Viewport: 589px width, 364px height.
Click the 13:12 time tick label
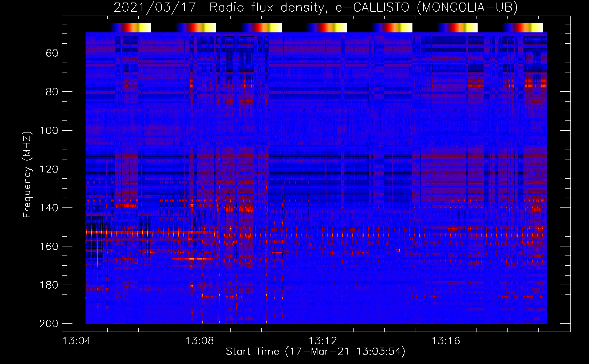click(x=323, y=341)
